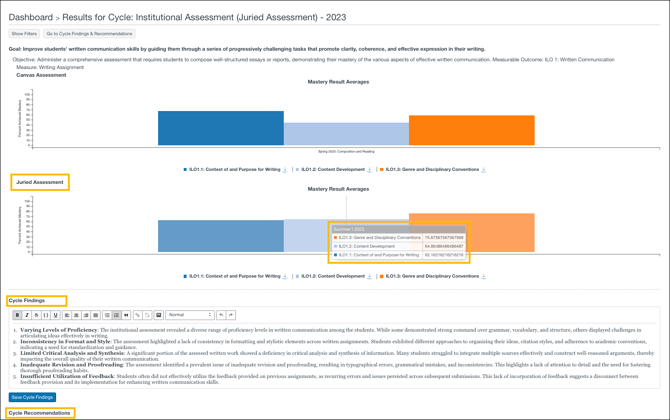
Task: Go to Cycle Findings & Recommendations
Action: click(89, 34)
